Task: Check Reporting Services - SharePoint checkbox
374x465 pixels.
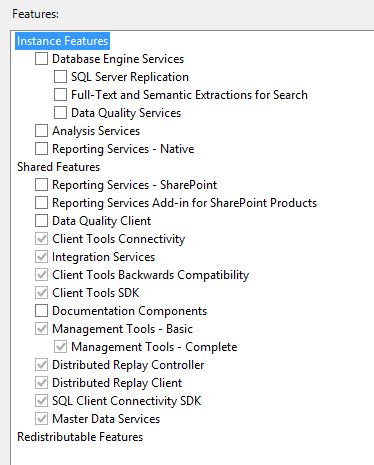Action: pos(41,185)
